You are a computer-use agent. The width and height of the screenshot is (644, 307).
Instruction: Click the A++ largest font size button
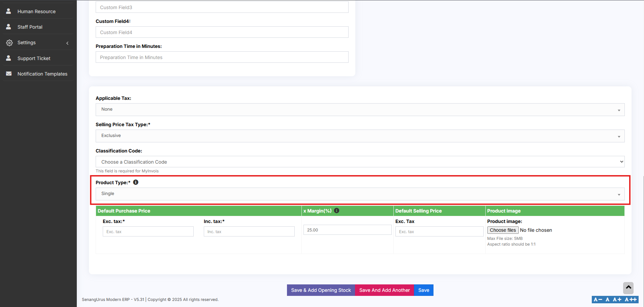coord(631,300)
